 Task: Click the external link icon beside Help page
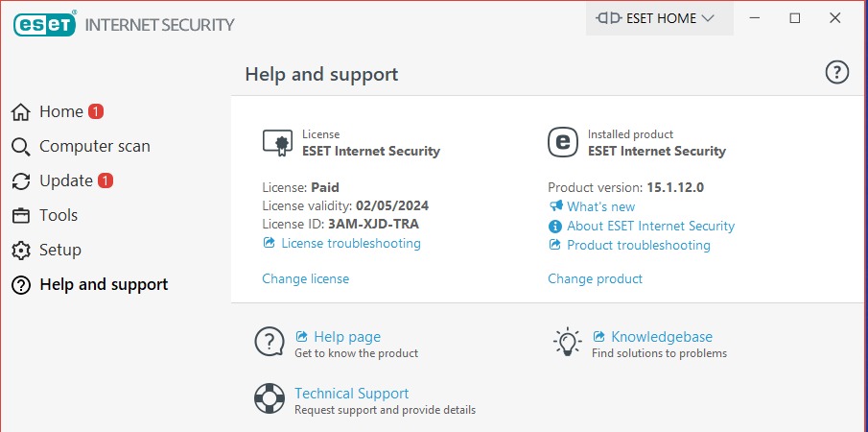(x=302, y=336)
